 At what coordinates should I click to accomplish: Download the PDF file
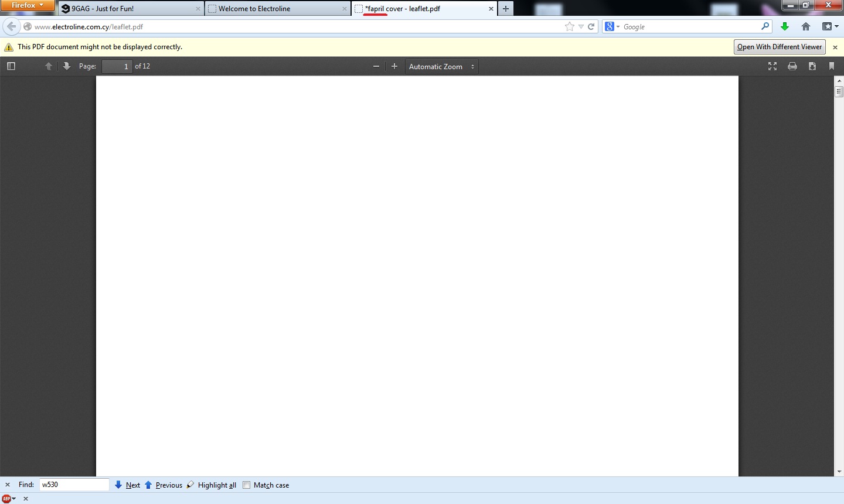tap(812, 66)
